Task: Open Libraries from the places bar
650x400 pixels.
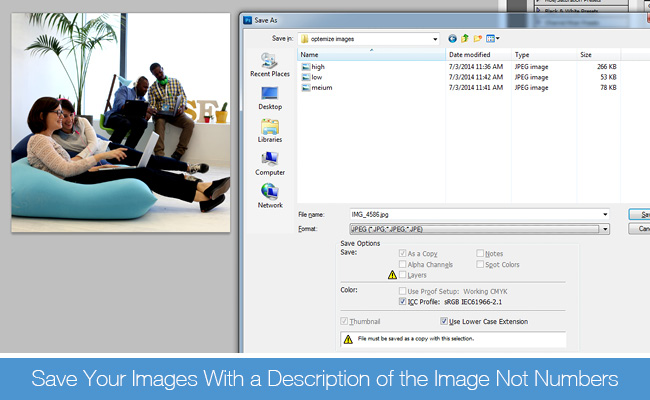Action: click(x=270, y=130)
